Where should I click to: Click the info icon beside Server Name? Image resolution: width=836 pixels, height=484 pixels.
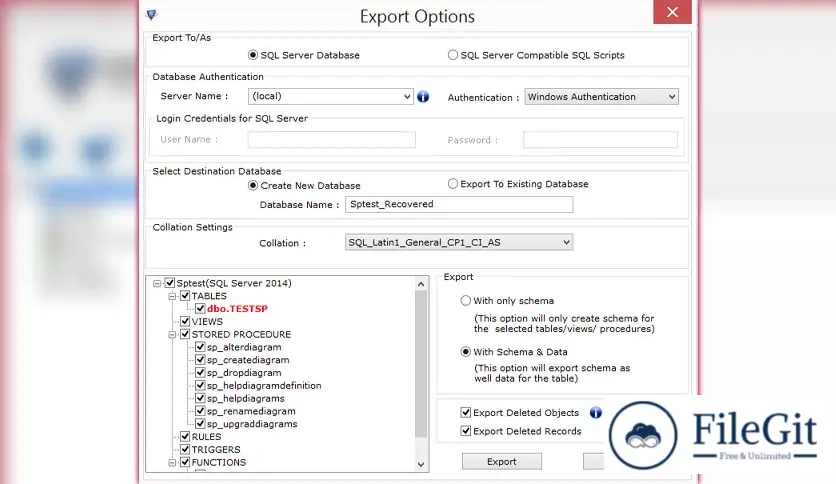click(423, 96)
